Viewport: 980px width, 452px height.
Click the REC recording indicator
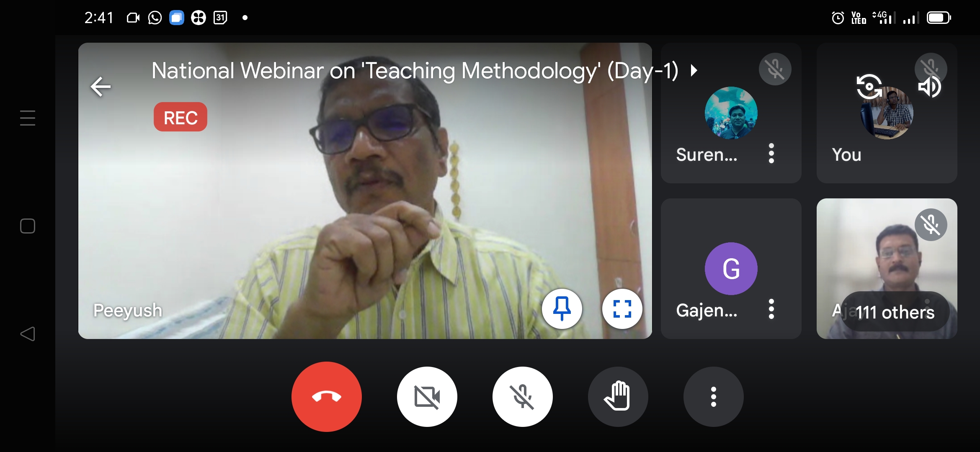[181, 117]
